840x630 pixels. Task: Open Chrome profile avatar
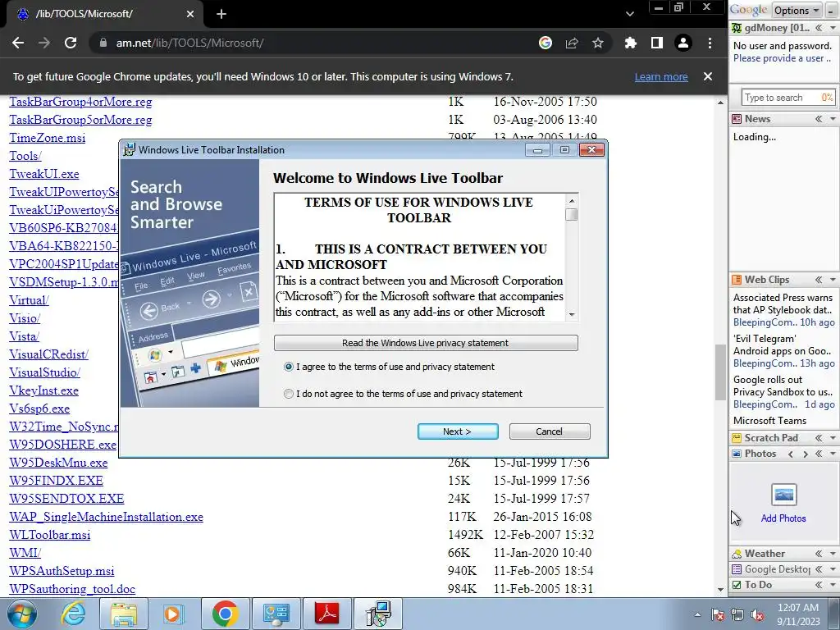683,43
